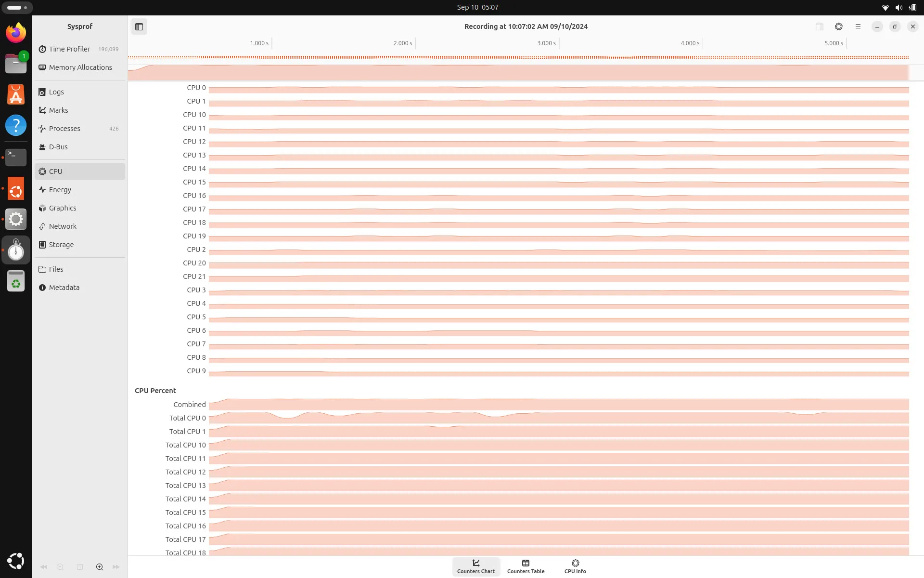Click the 196,099 sample count badge
The width and height of the screenshot is (924, 578).
(108, 49)
